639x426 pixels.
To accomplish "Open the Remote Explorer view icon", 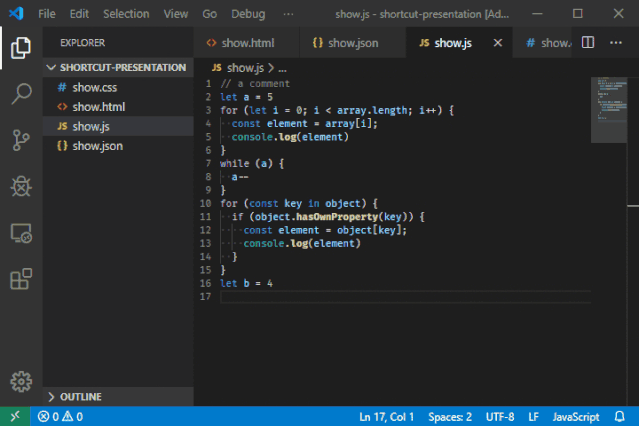I will (21, 233).
